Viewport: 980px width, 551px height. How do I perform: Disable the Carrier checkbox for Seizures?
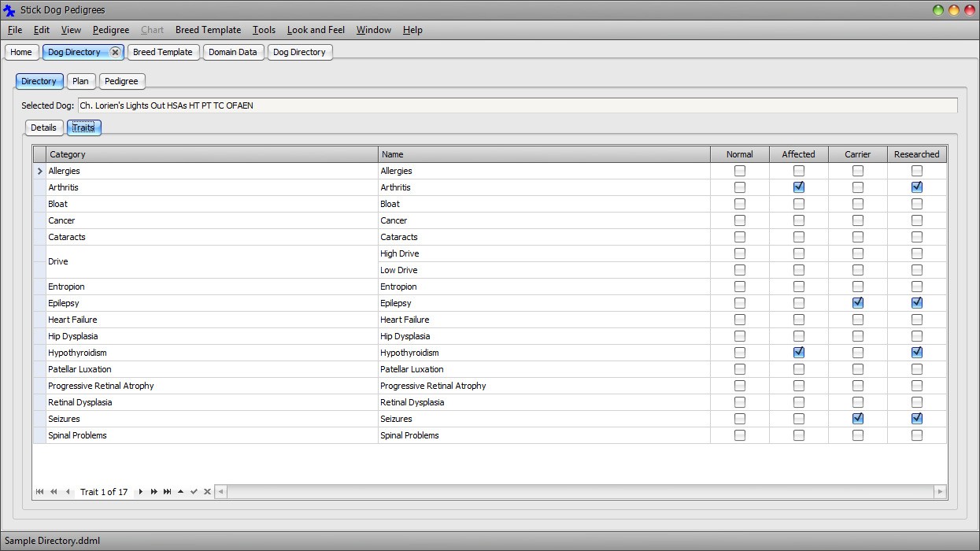tap(857, 418)
